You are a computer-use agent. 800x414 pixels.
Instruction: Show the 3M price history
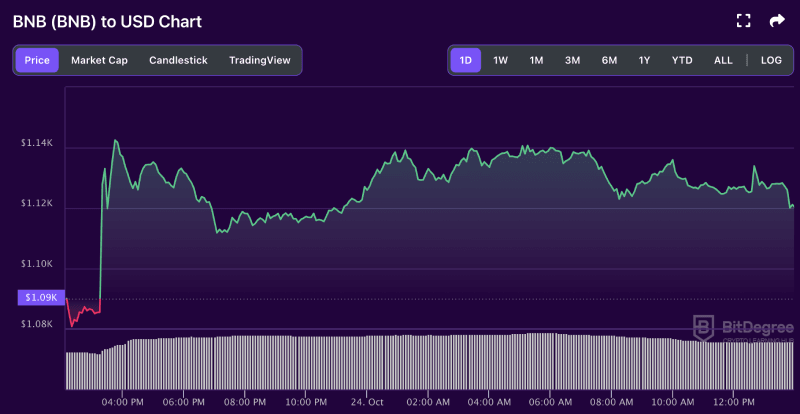(x=572, y=60)
